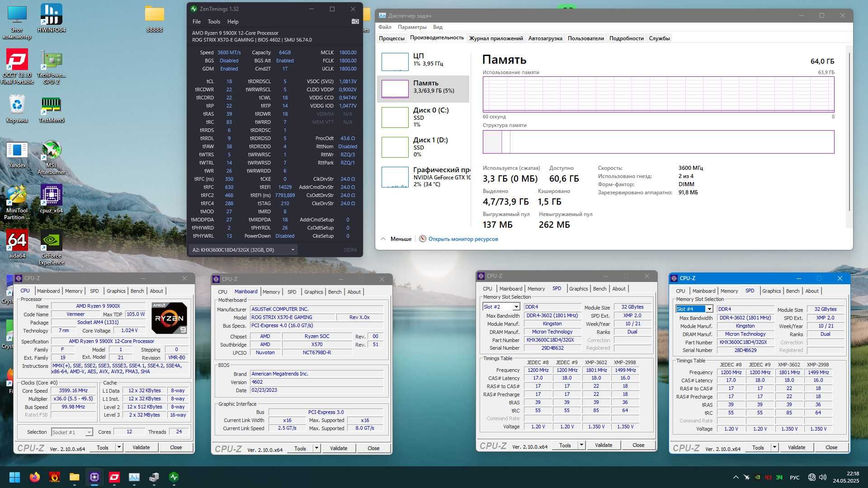The image size is (868, 488).
Task: Click the volume speaker tray icon
Action: click(x=823, y=477)
